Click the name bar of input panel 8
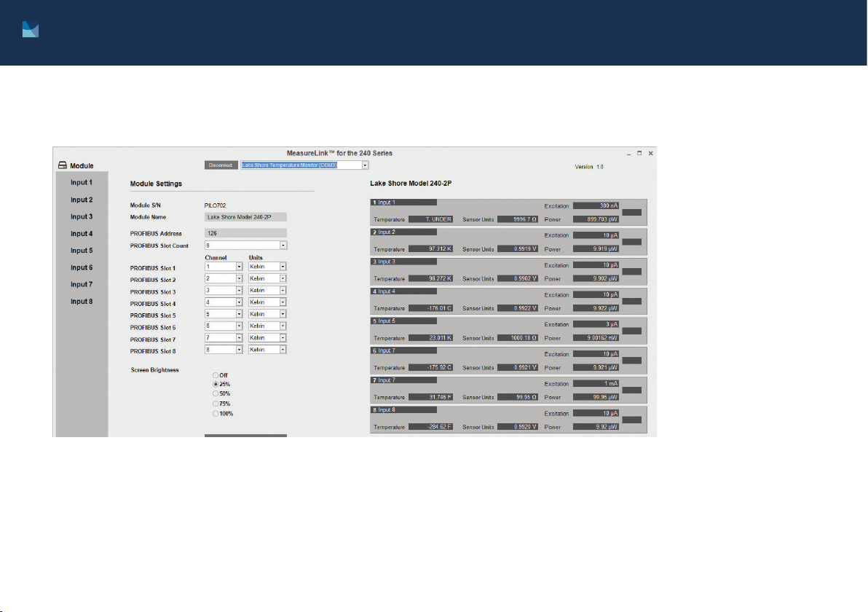The image size is (868, 612). coord(403,410)
